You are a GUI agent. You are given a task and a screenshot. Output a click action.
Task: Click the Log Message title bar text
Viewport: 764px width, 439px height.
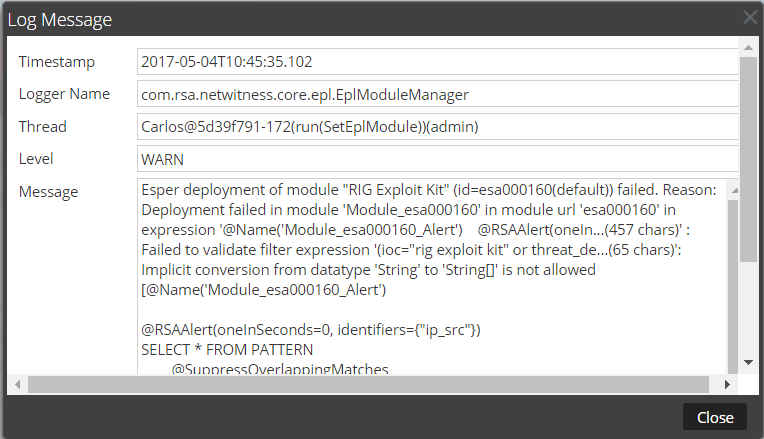pyautogui.click(x=60, y=19)
